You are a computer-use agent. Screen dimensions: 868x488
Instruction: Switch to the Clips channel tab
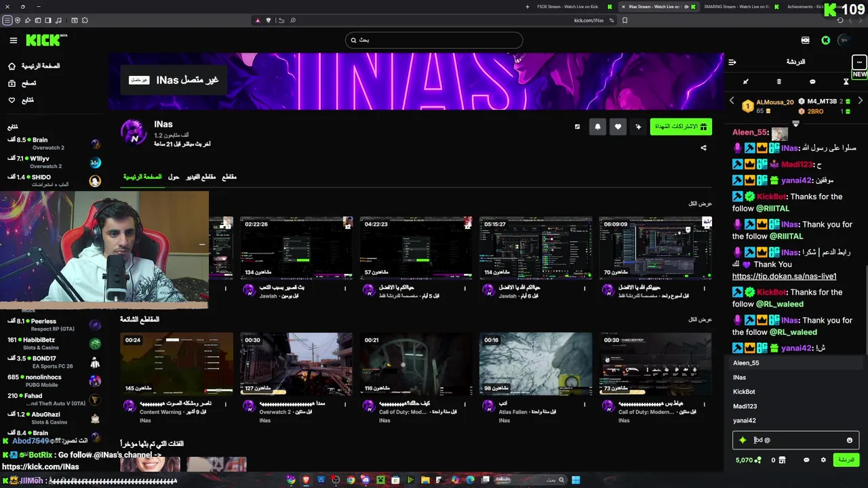229,177
